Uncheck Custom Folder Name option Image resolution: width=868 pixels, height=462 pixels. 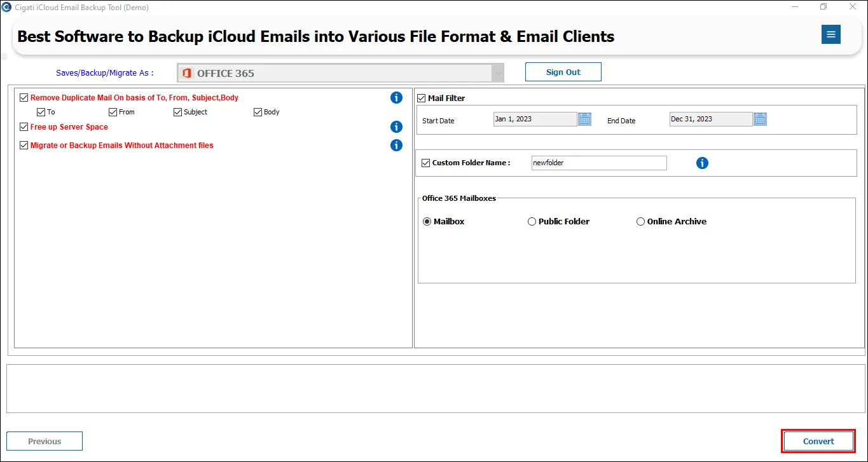coord(426,163)
